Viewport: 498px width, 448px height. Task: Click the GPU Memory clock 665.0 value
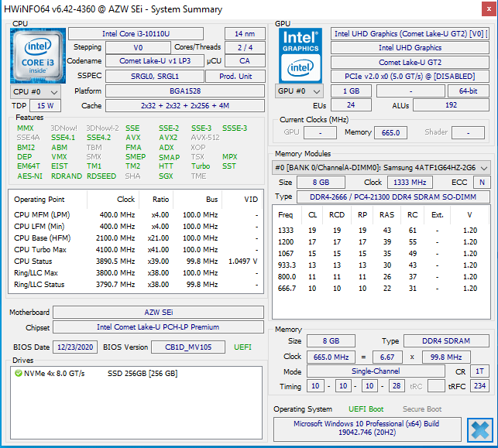[390, 132]
